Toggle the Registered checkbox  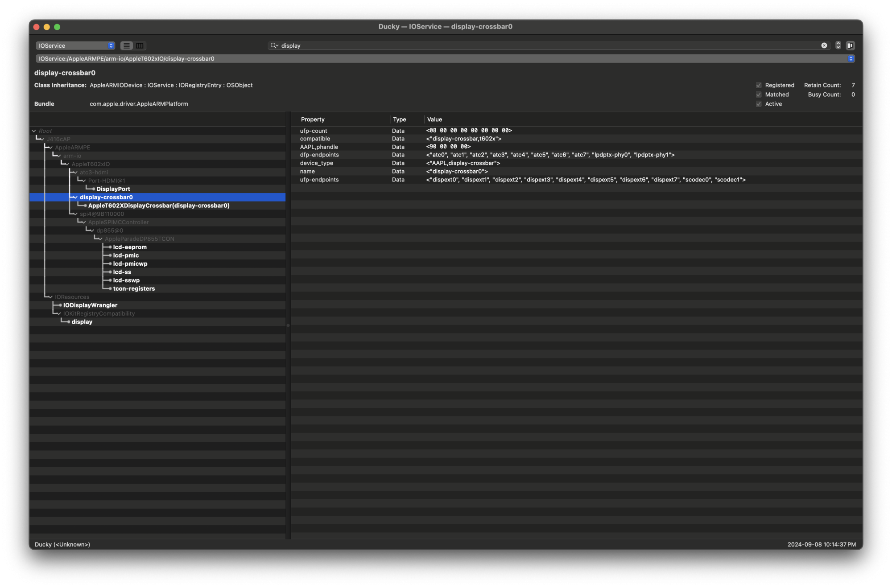point(759,85)
